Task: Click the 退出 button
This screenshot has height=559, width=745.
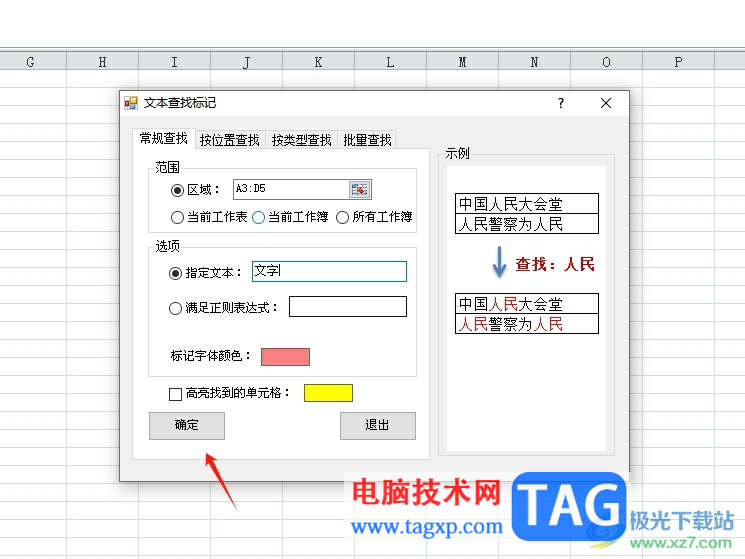Action: coord(378,426)
